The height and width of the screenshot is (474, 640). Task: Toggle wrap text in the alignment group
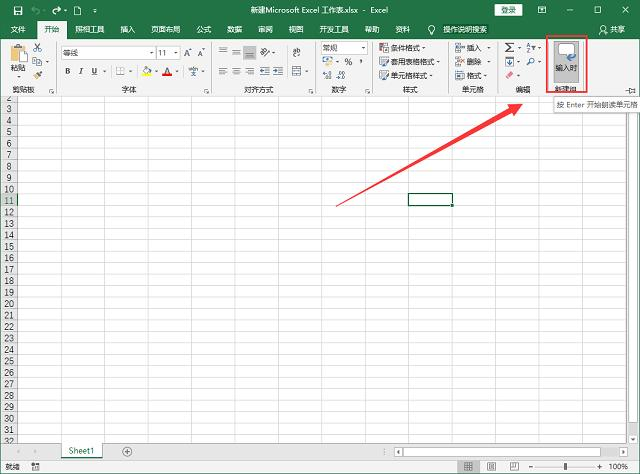(297, 52)
